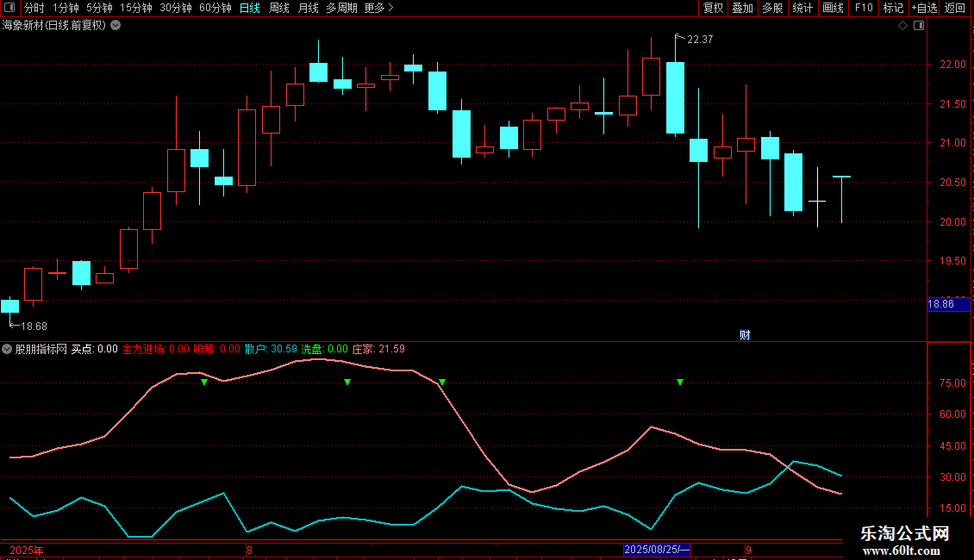Image resolution: width=974 pixels, height=560 pixels.
Task: Open the 标记 marker tool
Action: pos(893,8)
